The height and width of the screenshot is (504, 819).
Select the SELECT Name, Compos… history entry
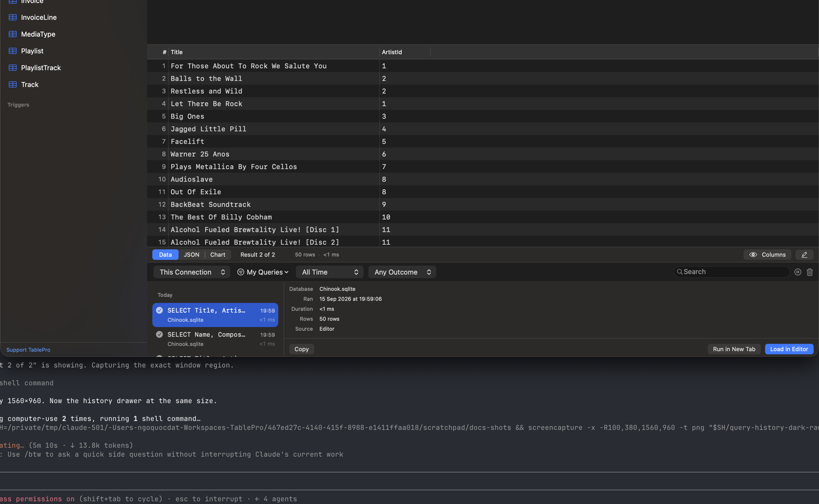click(215, 339)
